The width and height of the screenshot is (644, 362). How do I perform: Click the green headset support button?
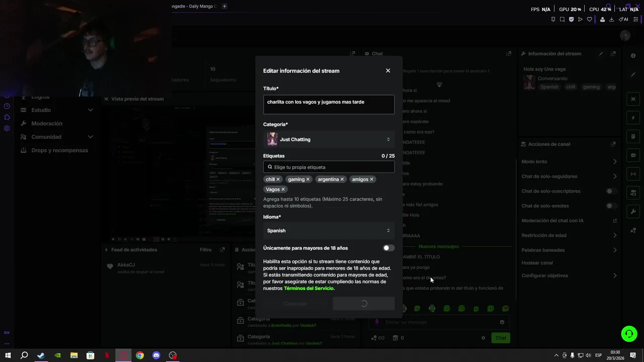tap(629, 333)
